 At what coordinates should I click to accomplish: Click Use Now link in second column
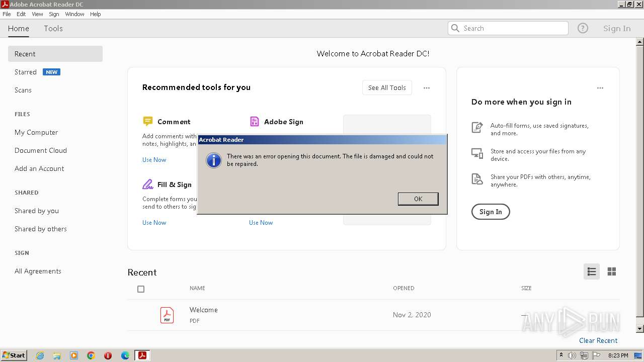click(261, 223)
